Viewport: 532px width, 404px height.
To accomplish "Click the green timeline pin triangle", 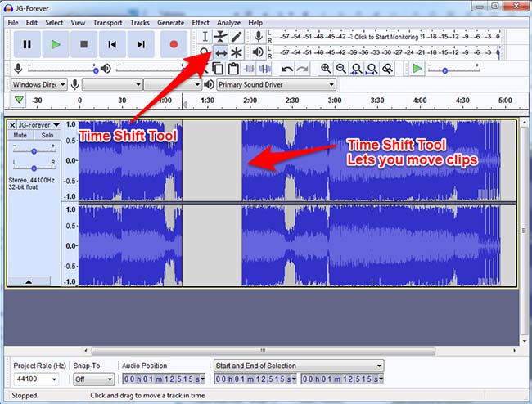I will point(19,100).
